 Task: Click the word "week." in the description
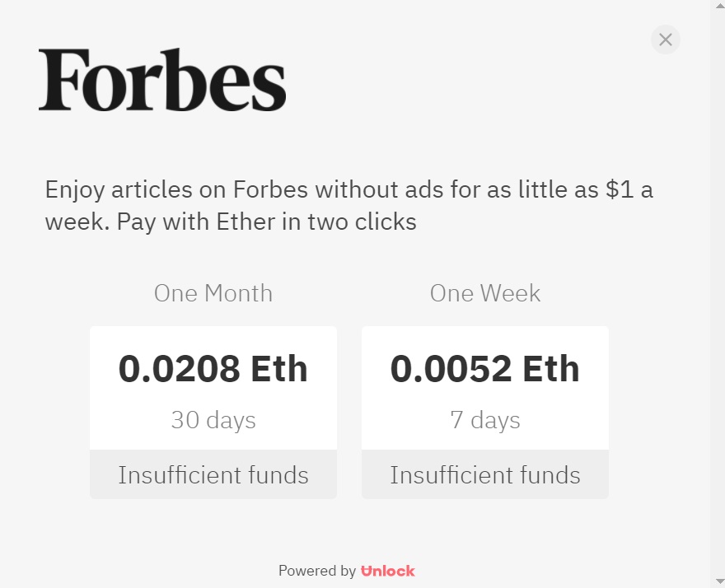[77, 222]
